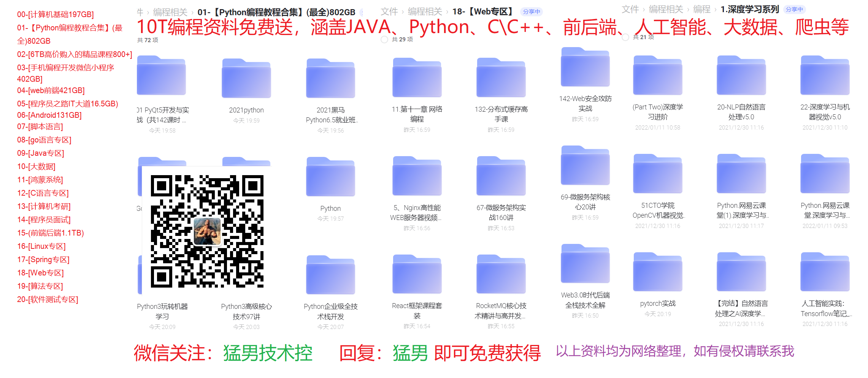868x378 pixels.
Task: Click the 07-[脚本语言] list entry
Action: (40, 127)
